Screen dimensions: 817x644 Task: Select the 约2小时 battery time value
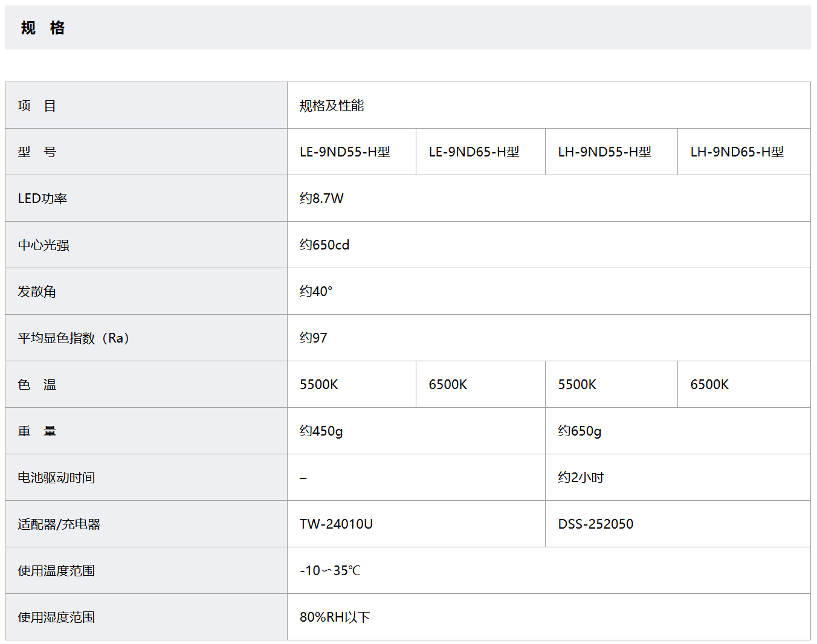pos(581,478)
